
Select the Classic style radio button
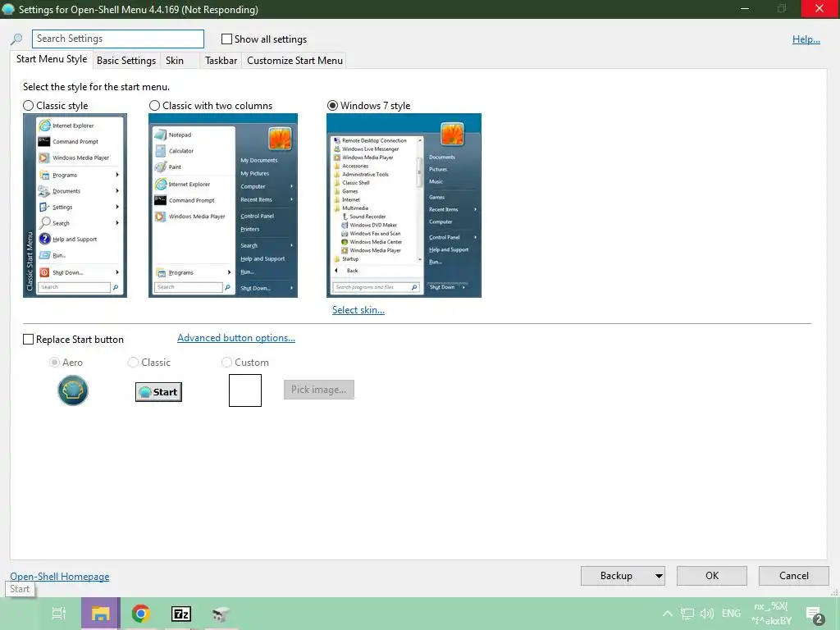pos(29,106)
